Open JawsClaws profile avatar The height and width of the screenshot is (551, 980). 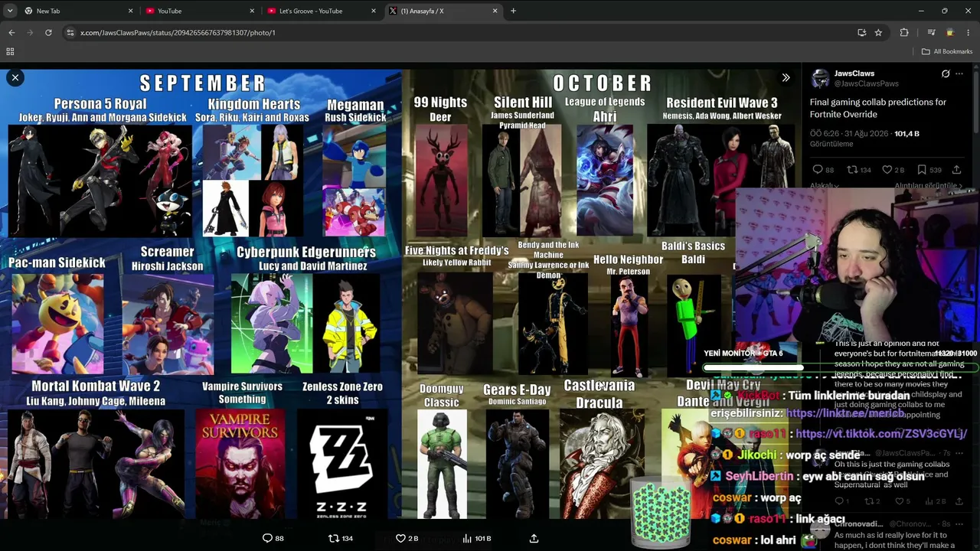[820, 78]
